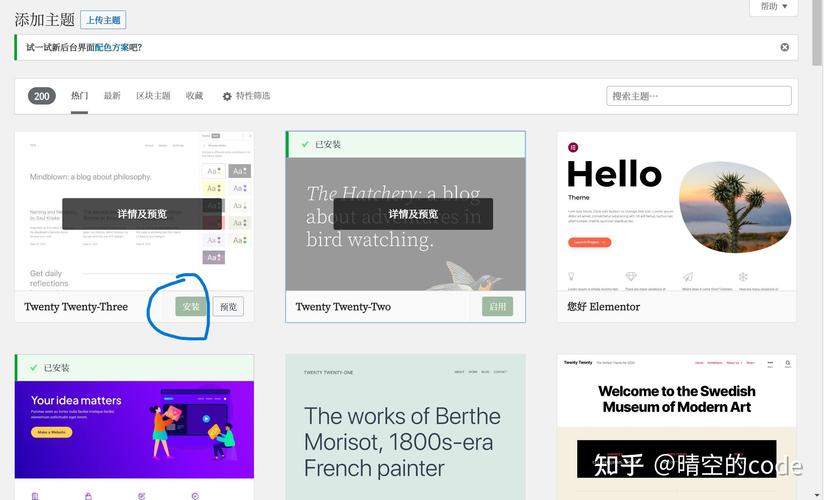Switch to the 收藏 tab

pos(194,96)
